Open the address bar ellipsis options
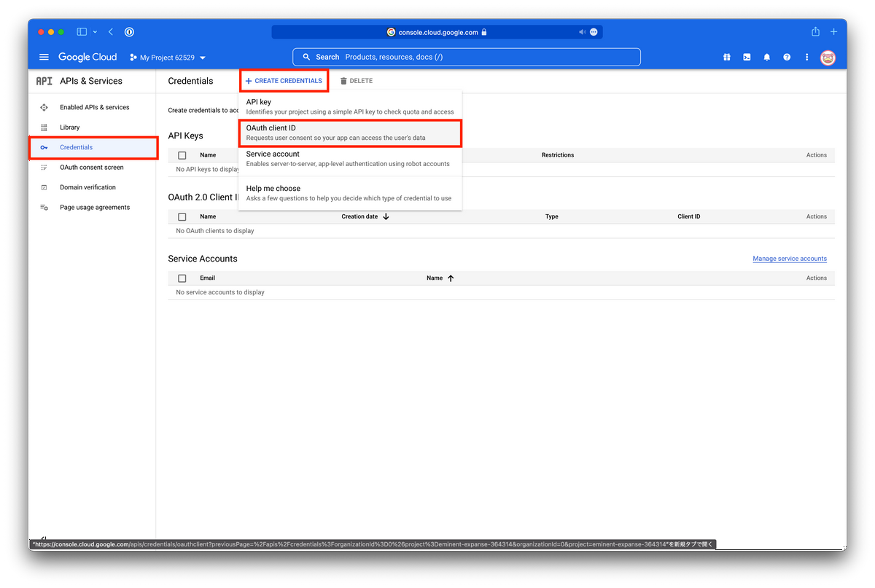This screenshot has width=875, height=588. pos(594,32)
